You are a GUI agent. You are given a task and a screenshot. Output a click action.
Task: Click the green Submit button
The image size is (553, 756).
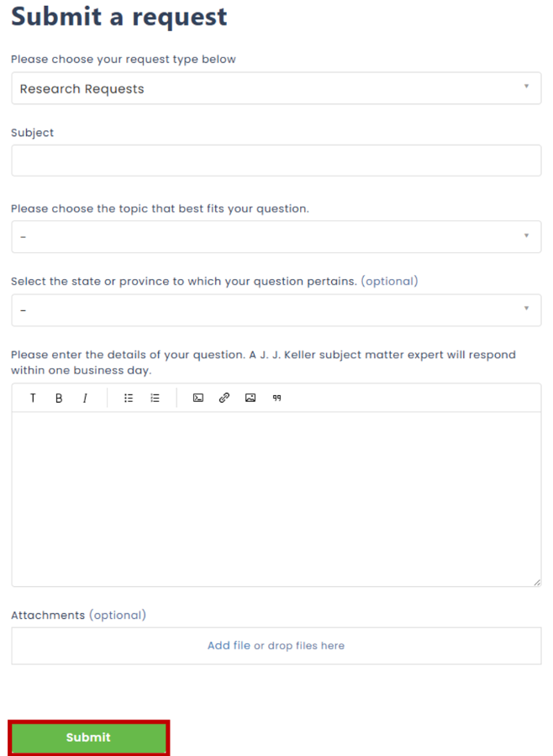click(88, 737)
